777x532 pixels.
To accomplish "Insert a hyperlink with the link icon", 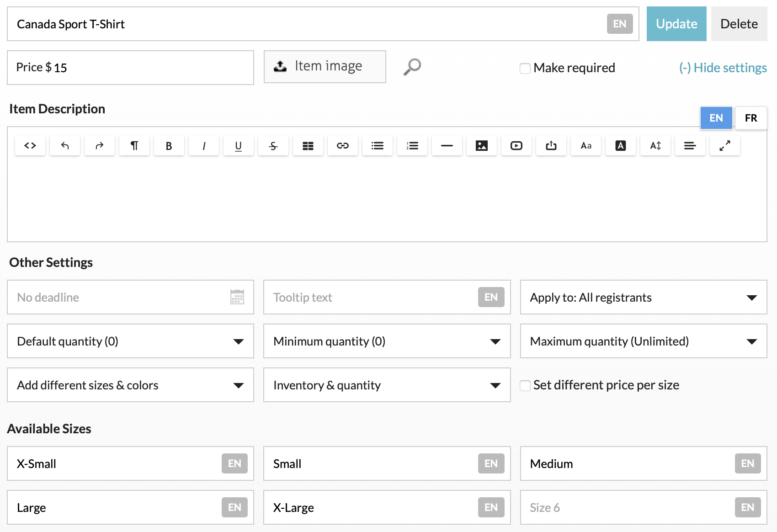I will [x=343, y=146].
